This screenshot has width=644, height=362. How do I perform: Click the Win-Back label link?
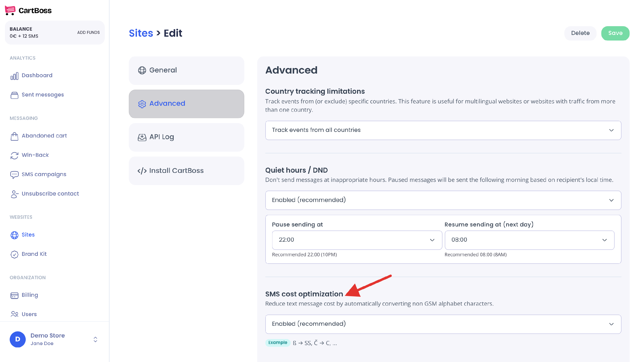point(35,155)
